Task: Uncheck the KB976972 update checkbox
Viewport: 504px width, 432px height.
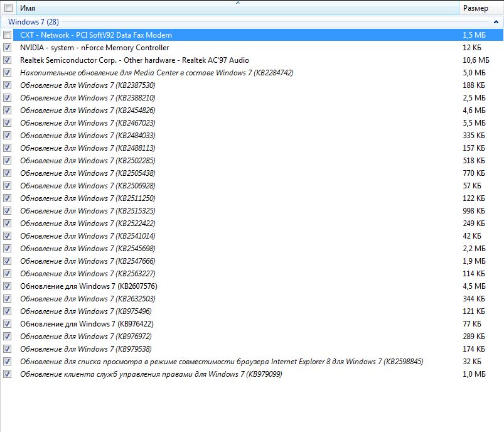Action: pyautogui.click(x=7, y=336)
